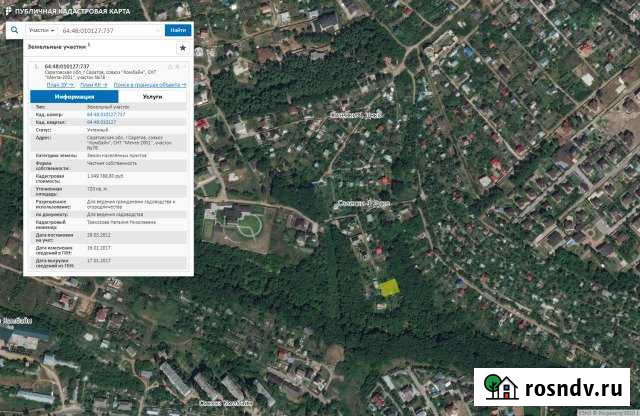Click the small icons at result top-right
640x416 pixels.
[x=176, y=67]
